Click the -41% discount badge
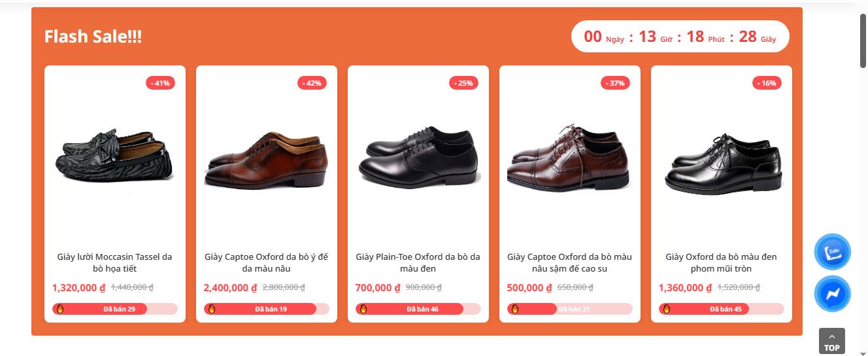This screenshot has width=868, height=356. (160, 83)
